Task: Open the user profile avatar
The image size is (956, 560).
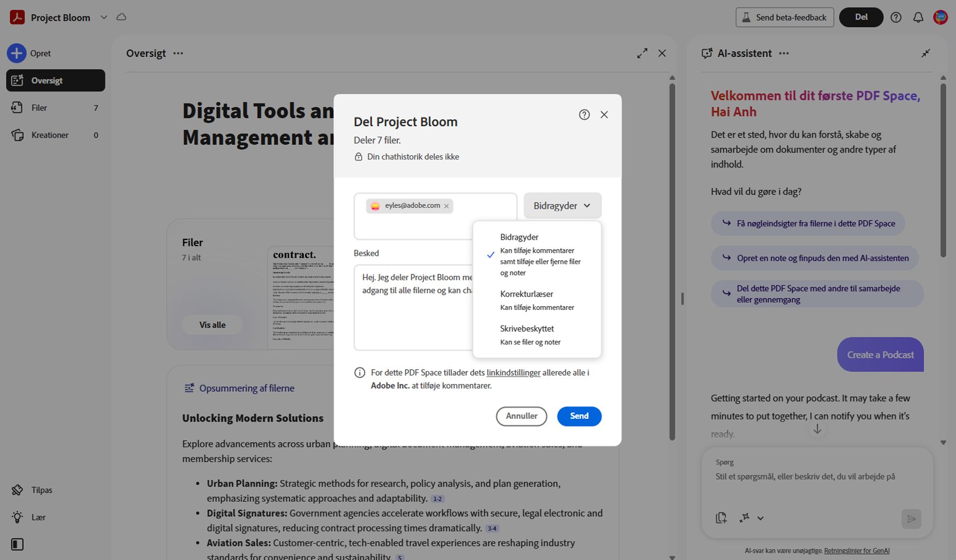Action: [940, 17]
